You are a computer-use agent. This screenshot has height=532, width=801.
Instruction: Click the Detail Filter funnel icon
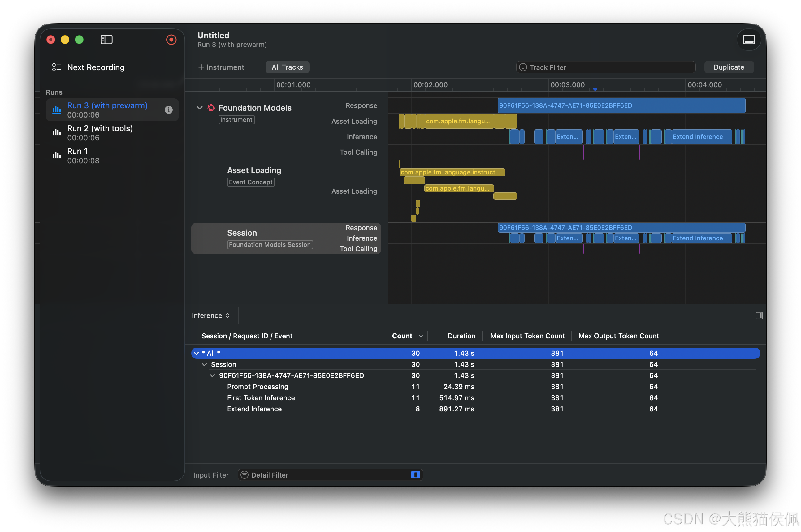click(245, 475)
